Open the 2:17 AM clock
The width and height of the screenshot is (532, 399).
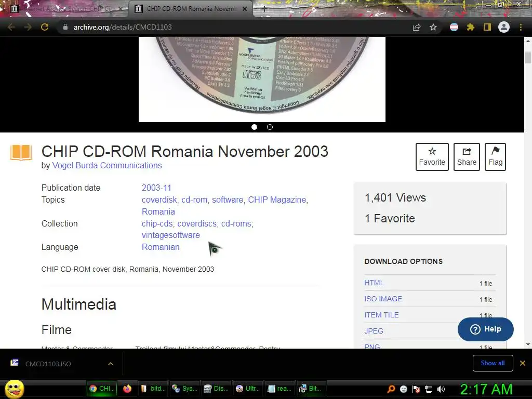486,389
